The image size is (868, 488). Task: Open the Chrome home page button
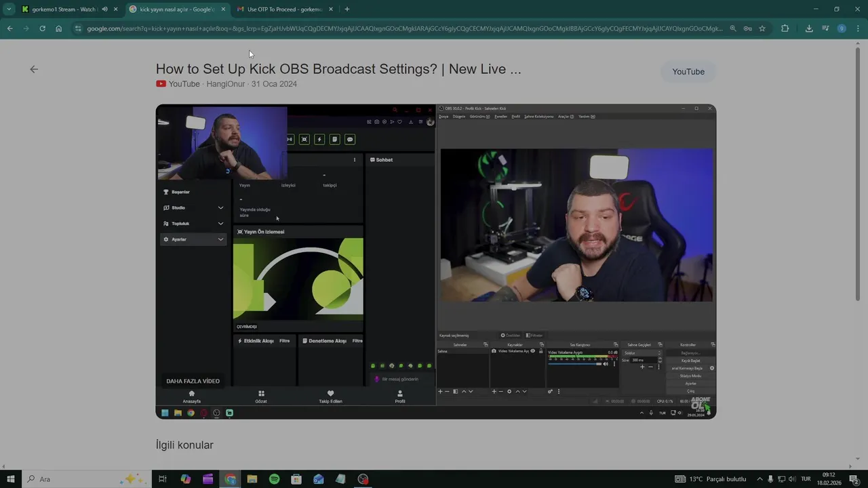click(x=58, y=28)
